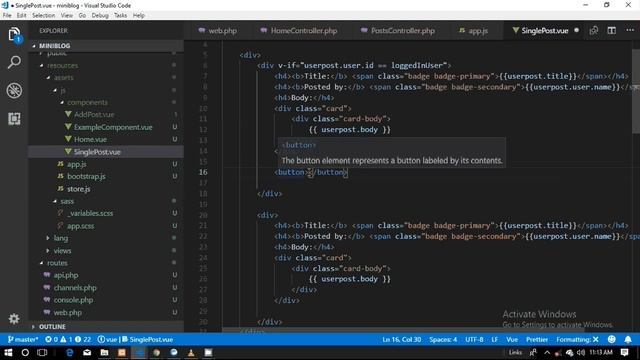Viewport: 640px width, 360px height.
Task: Click Prettier in status bar
Action: (537, 340)
